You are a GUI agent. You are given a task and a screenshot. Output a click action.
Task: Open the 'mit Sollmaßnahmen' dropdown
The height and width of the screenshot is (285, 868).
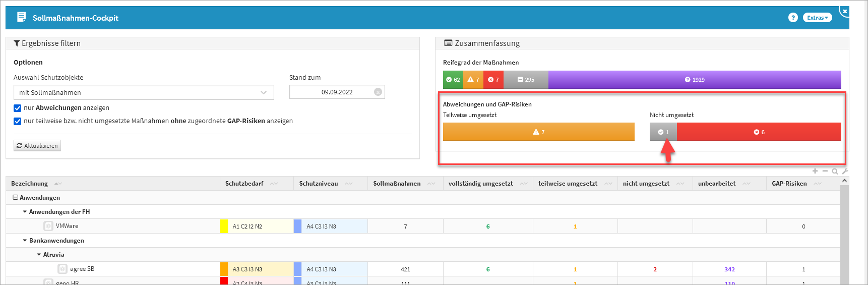(x=144, y=92)
